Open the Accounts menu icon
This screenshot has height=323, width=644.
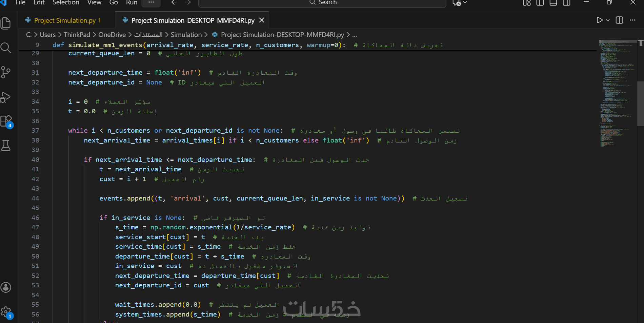coord(6,287)
